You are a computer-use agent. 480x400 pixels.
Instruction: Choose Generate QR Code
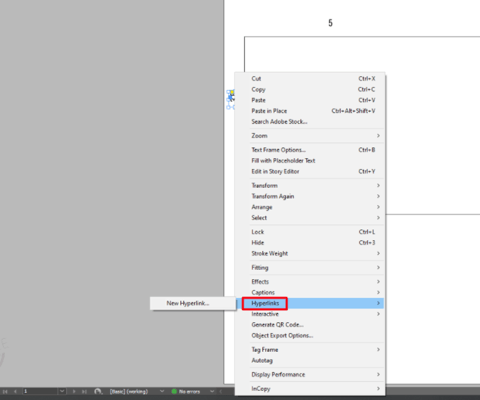(310, 325)
